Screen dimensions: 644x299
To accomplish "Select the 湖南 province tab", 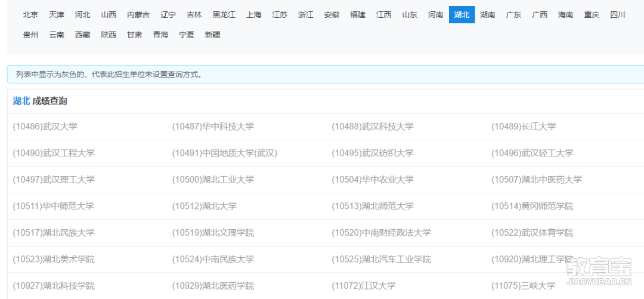I will (488, 15).
